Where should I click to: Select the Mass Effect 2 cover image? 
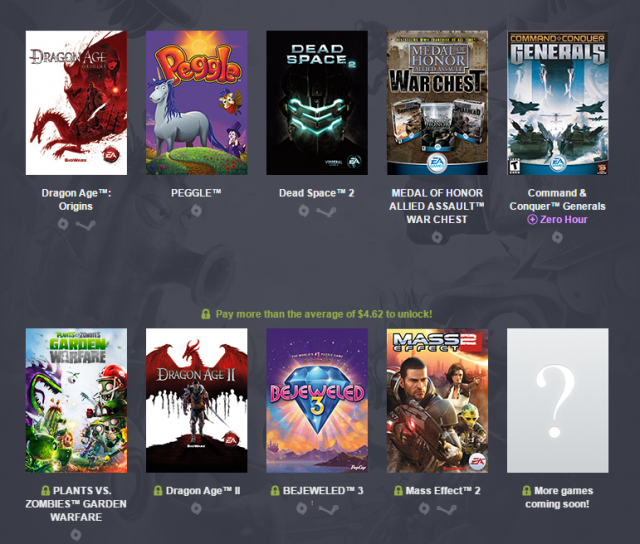437,400
